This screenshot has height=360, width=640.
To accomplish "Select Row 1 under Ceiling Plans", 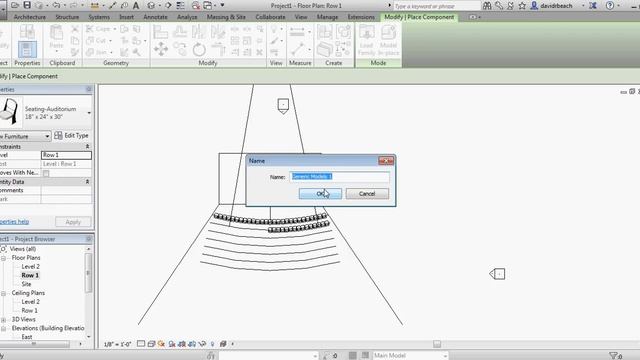I will tap(29, 311).
